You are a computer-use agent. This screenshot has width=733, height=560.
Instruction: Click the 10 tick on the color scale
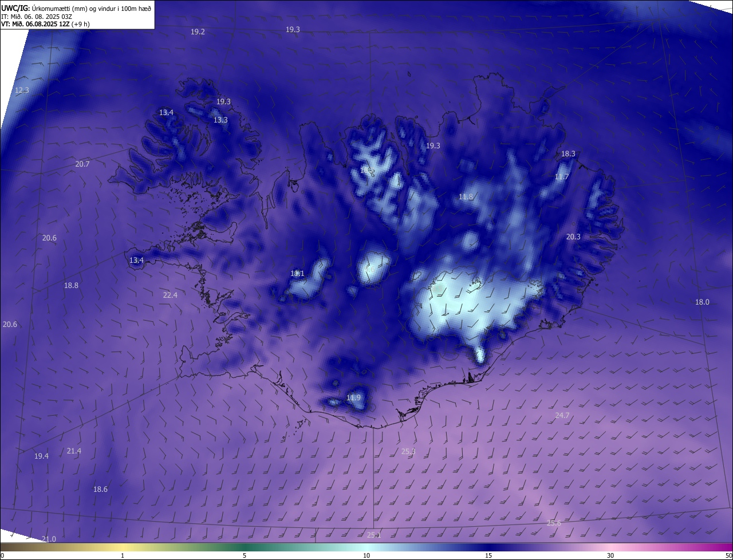click(x=366, y=556)
